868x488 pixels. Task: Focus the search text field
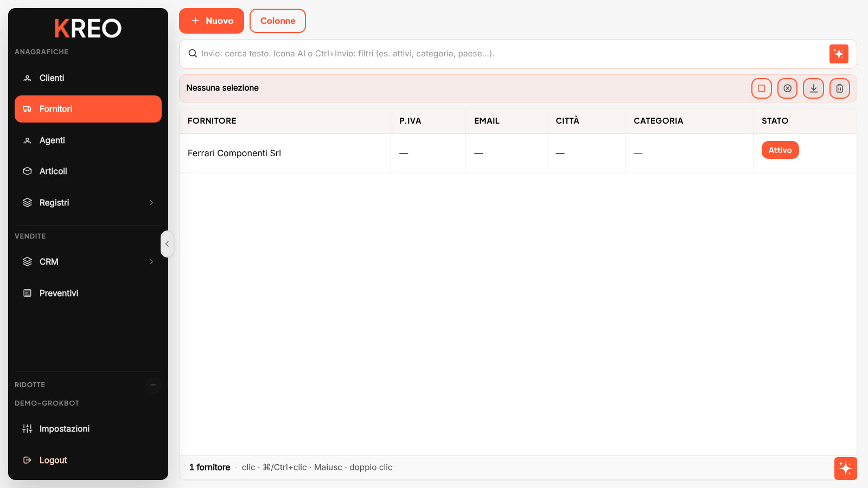click(x=510, y=54)
